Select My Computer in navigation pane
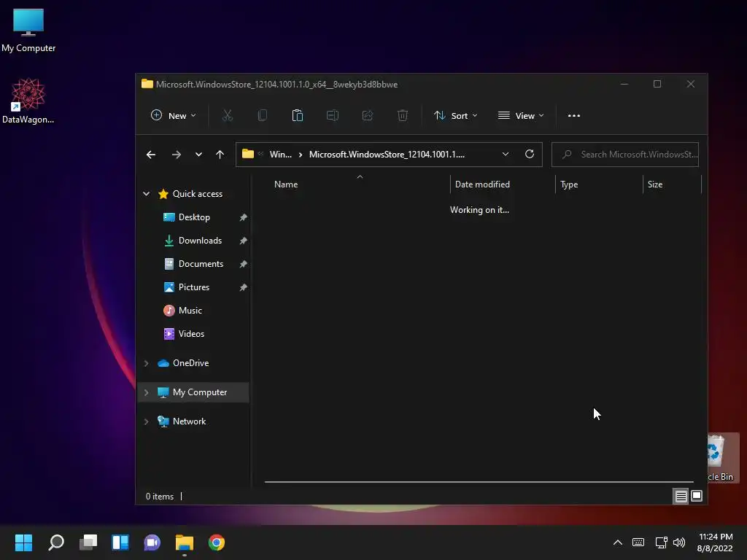 pyautogui.click(x=200, y=392)
